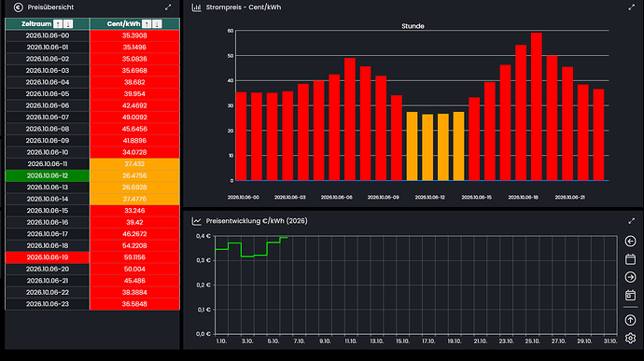Select row 2026.10.06-00

pos(92,35)
